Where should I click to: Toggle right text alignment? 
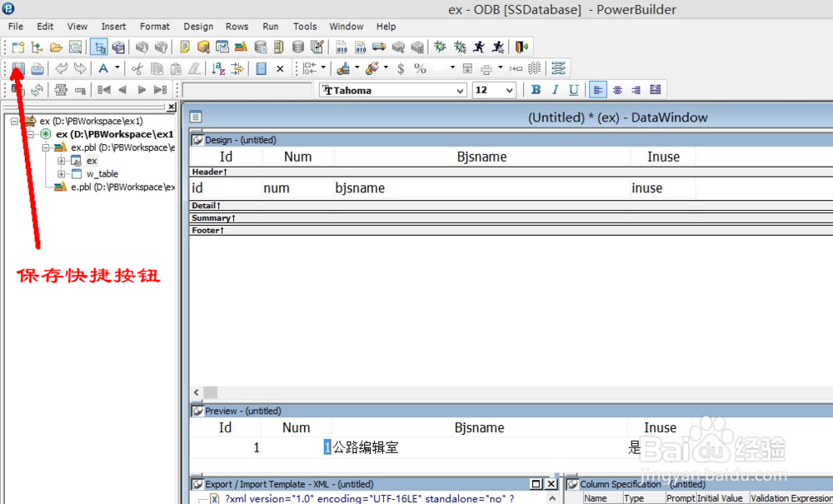[636, 90]
